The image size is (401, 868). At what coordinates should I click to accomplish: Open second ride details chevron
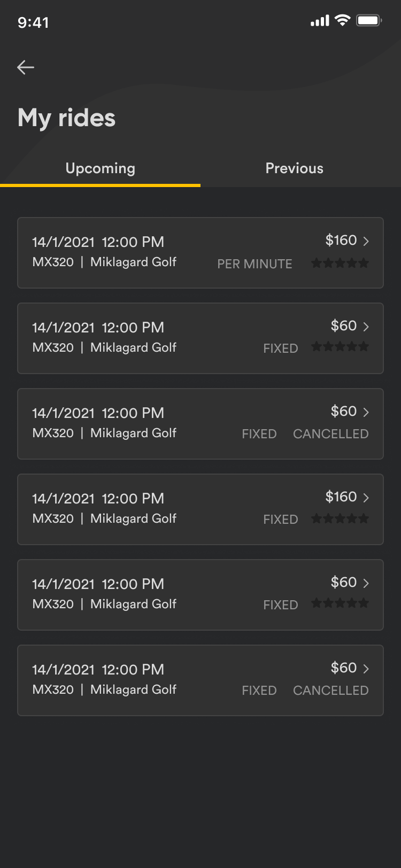click(x=366, y=327)
